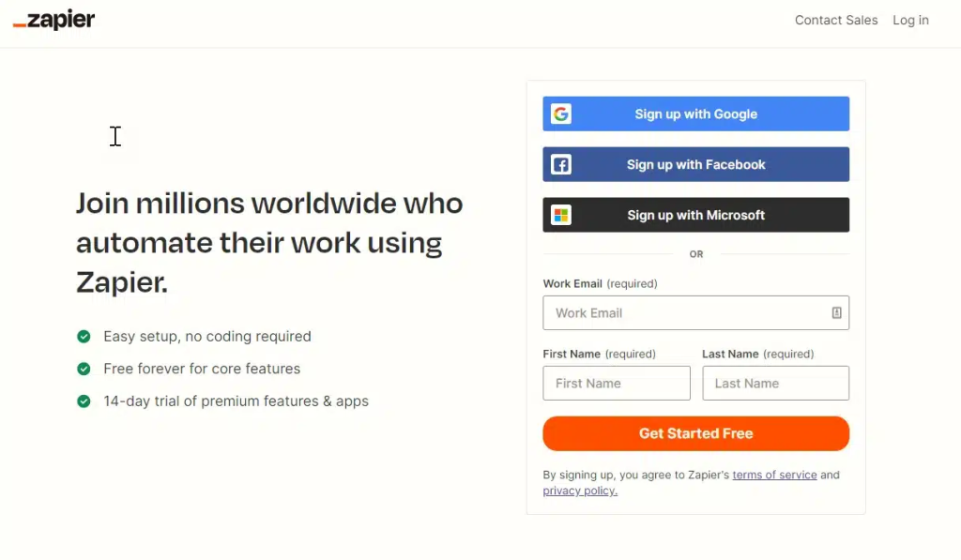Focus the Work Email input field
The height and width of the screenshot is (560, 961).
coord(685,313)
